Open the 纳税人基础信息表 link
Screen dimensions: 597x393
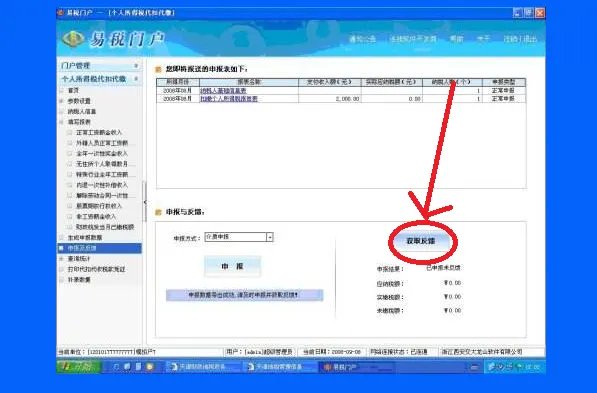(223, 91)
